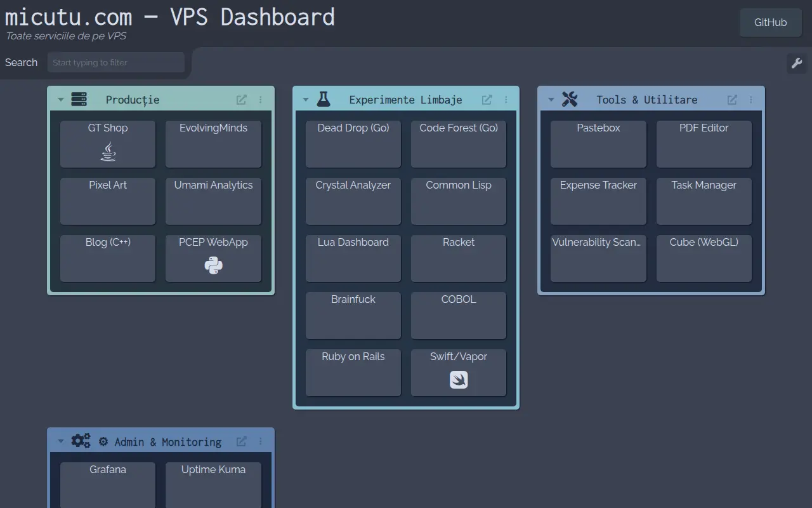Click the Python icon on PCEP WebApp
Image resolution: width=812 pixels, height=508 pixels.
pos(214,265)
